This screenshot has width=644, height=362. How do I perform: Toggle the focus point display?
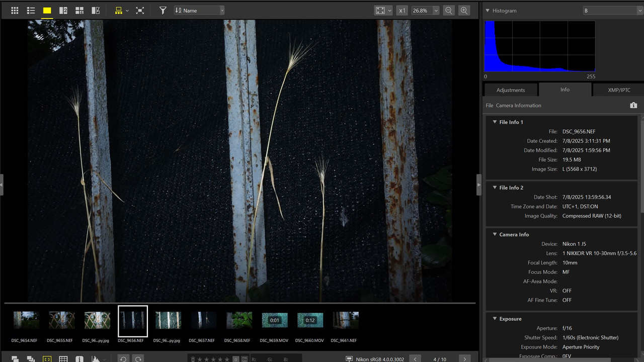[x=47, y=359]
